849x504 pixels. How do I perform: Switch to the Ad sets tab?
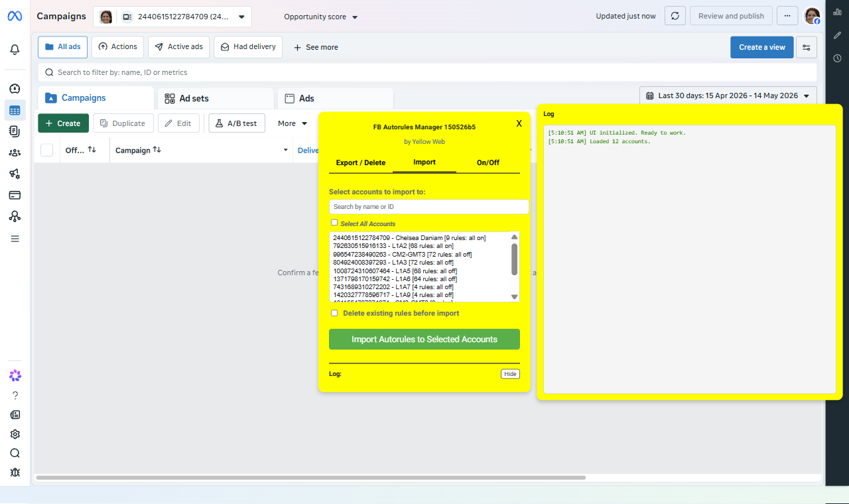216,98
